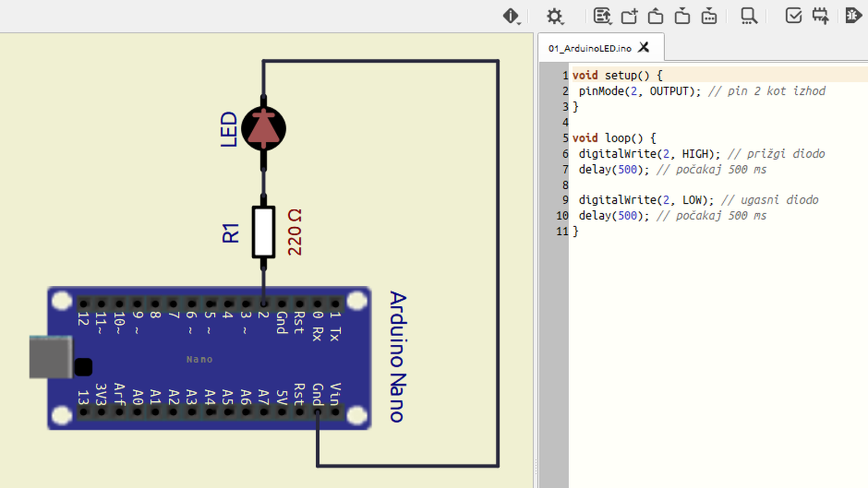Open the settings gear dropdown
Screen dimensions: 868x488
coord(554,16)
